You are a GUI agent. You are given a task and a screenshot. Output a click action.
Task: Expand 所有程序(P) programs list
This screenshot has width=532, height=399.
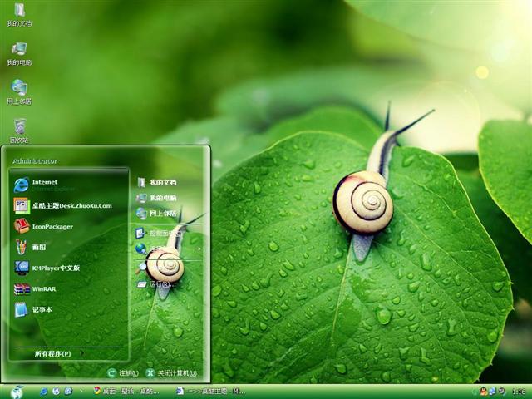pyautogui.click(x=55, y=354)
